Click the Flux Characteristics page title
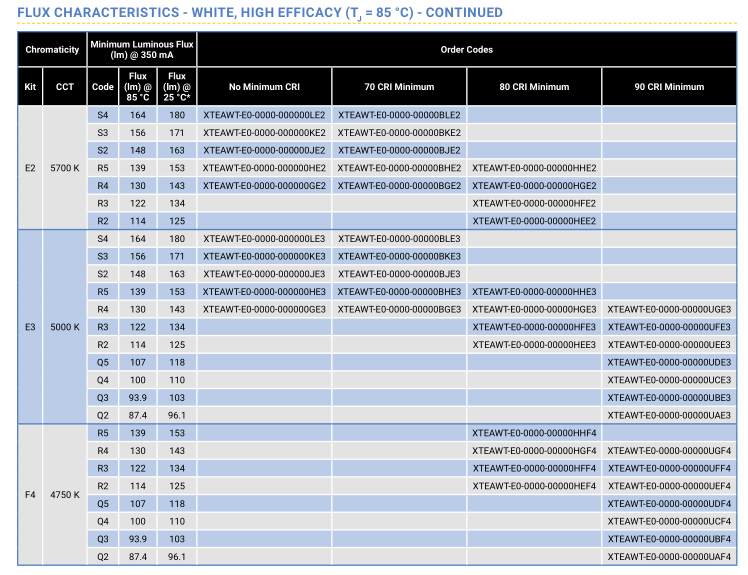This screenshot has width=748, height=575. coord(260,12)
